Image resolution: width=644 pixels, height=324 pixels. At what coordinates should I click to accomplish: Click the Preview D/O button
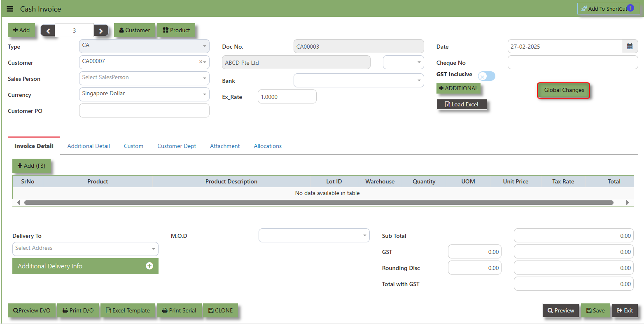coord(32,310)
